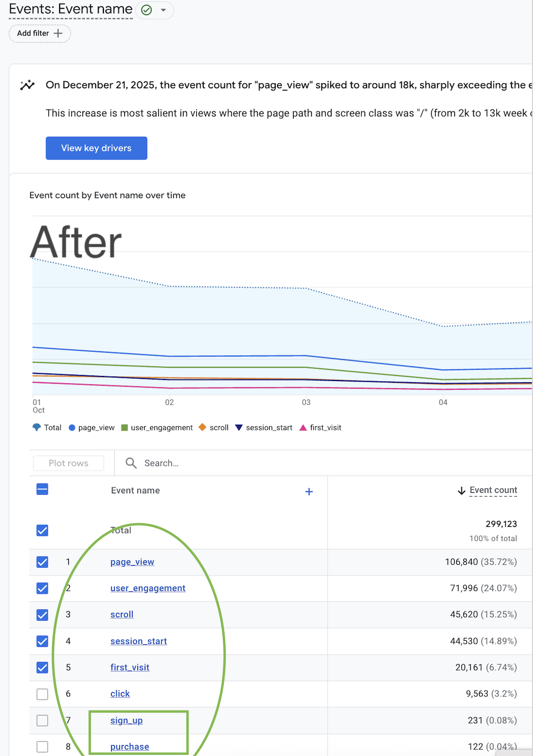Toggle the Total legend entry

pyautogui.click(x=47, y=427)
